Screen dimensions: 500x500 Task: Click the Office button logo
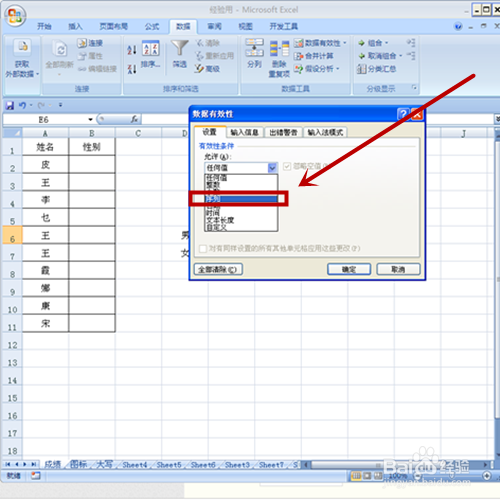point(15,16)
